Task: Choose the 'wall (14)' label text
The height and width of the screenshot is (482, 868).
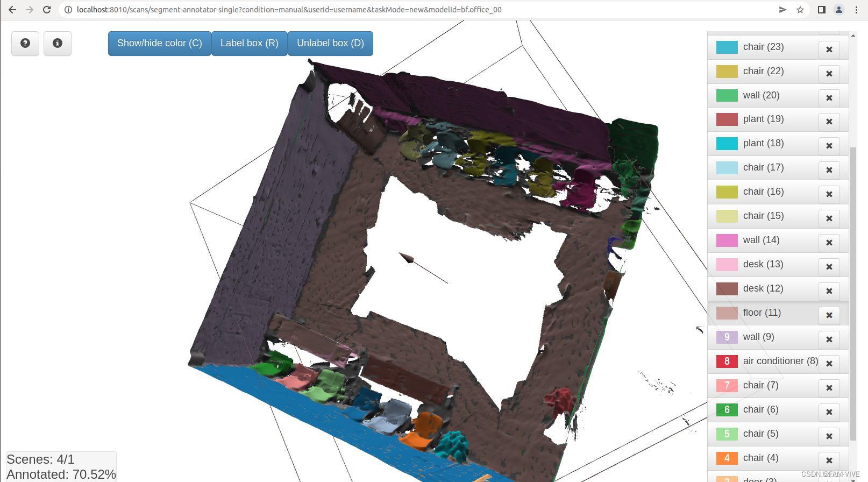Action: [x=761, y=240]
